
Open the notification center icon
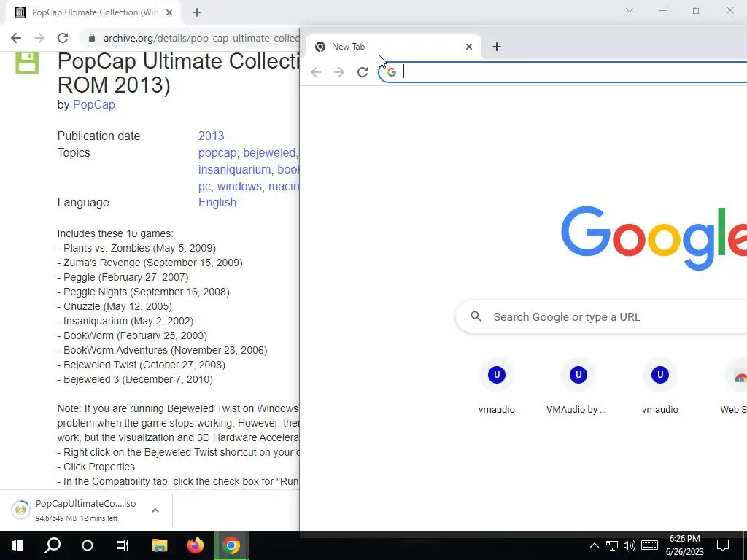(x=723, y=545)
